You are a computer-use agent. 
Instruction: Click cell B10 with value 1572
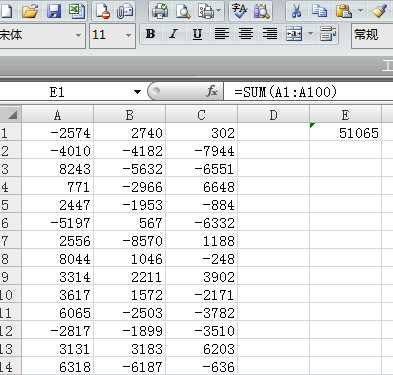pos(130,295)
